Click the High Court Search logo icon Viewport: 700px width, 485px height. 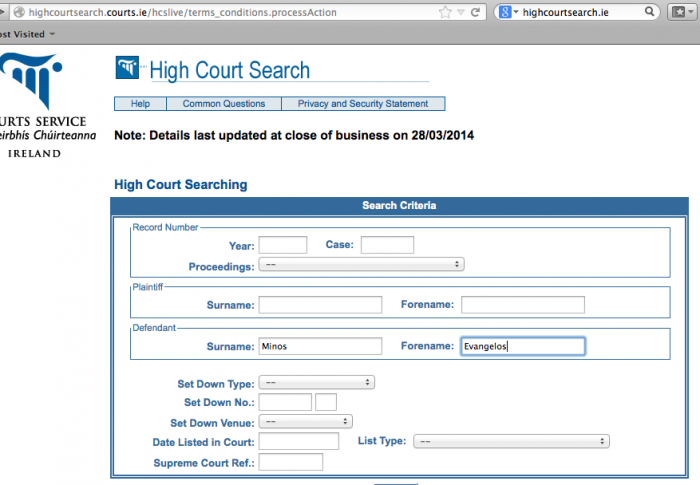(x=127, y=67)
